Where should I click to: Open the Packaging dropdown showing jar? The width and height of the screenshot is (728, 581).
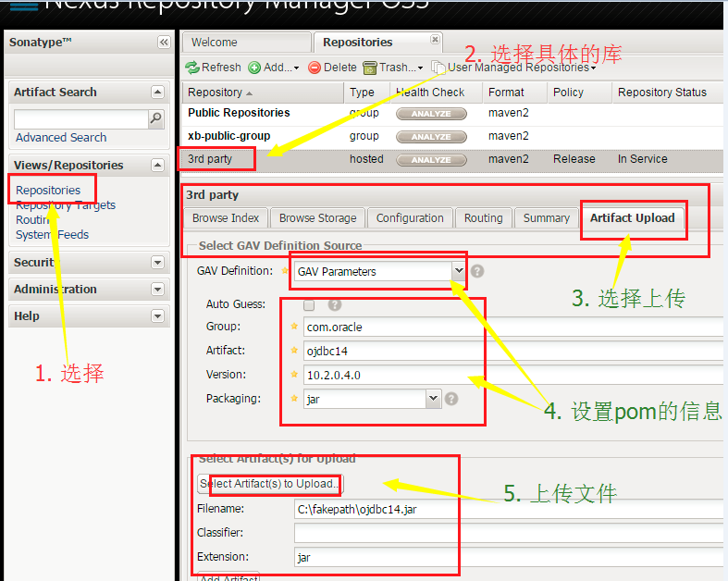(x=433, y=399)
